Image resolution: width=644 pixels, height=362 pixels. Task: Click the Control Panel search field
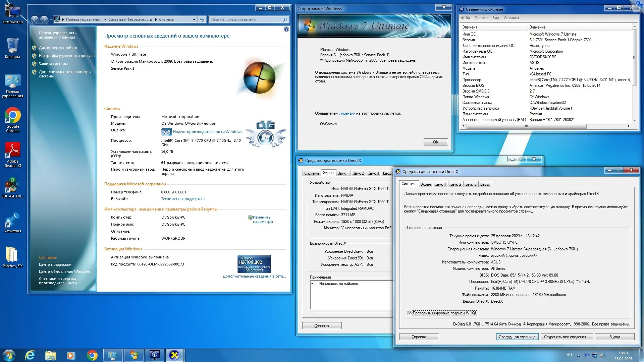248,19
